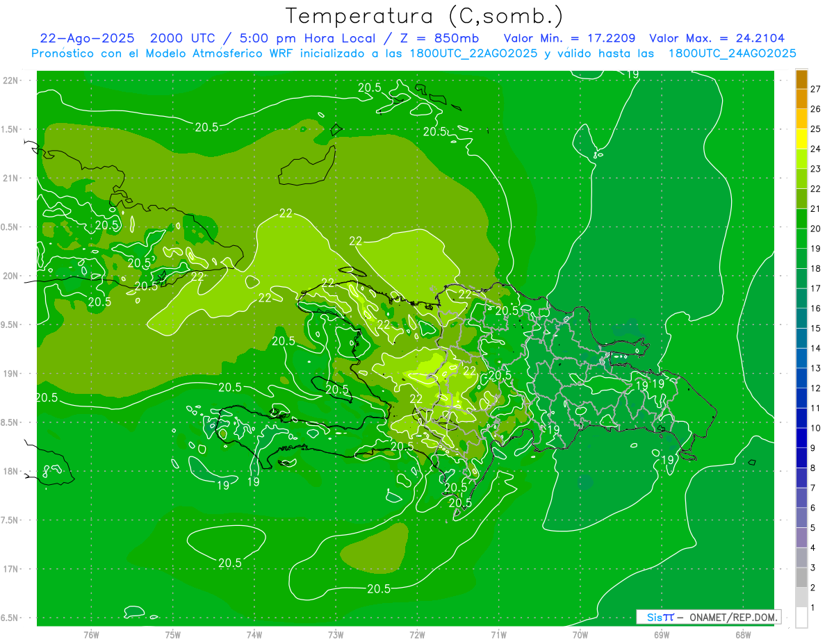Click the "68W" longitude axis label

pyautogui.click(x=743, y=635)
